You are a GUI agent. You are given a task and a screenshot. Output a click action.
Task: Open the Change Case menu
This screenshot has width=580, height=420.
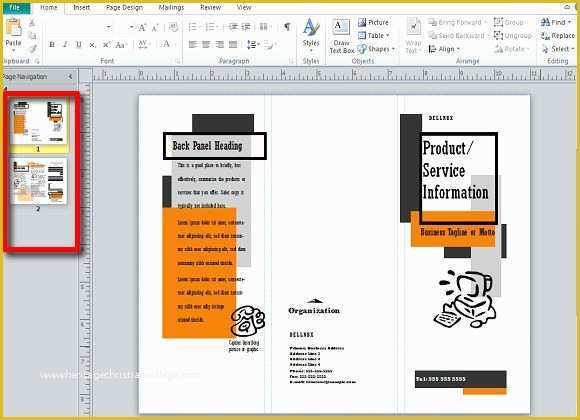point(120,45)
